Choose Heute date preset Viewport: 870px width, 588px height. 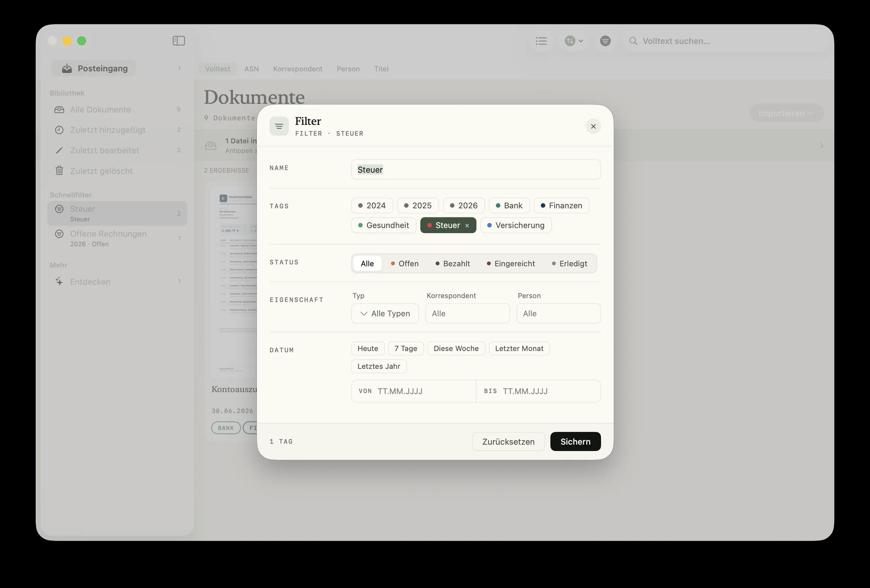(x=368, y=348)
